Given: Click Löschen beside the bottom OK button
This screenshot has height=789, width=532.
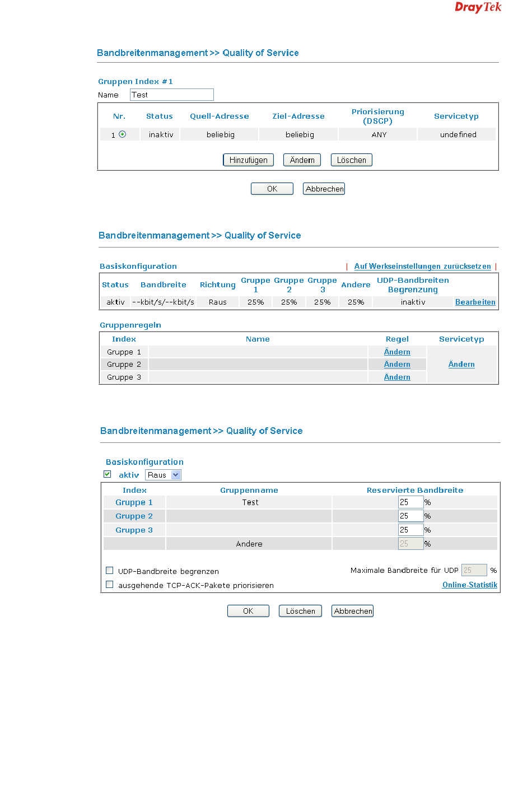Looking at the screenshot, I should click(300, 611).
